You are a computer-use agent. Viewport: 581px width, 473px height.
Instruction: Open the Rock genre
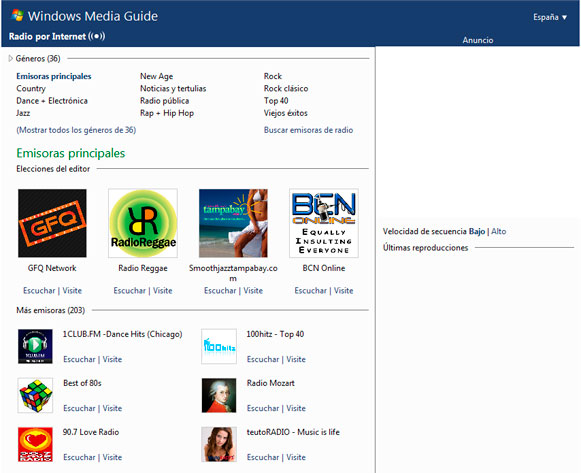(273, 76)
